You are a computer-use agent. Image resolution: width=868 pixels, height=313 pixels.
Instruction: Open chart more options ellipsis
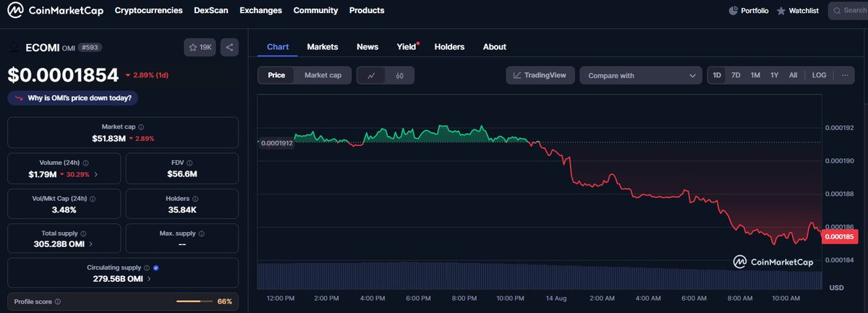point(844,75)
